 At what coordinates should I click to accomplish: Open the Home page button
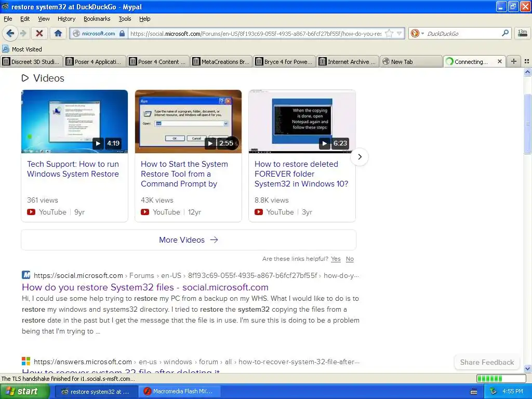(x=58, y=33)
